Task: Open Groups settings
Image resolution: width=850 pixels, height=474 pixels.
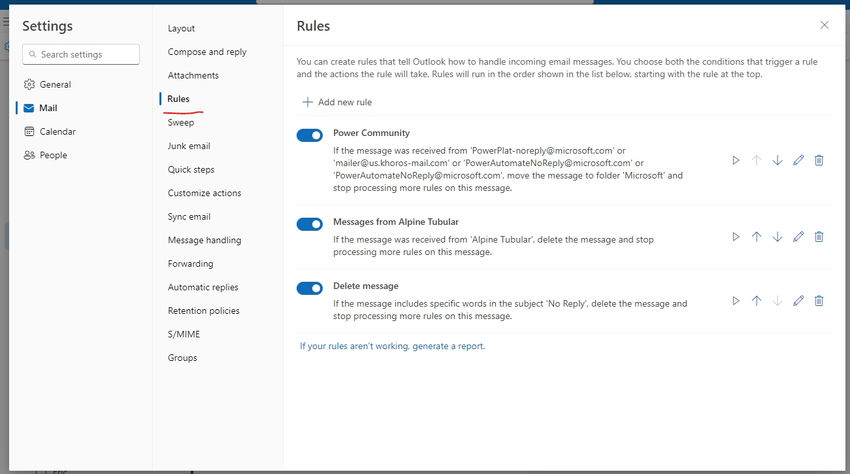Action: pyautogui.click(x=182, y=358)
